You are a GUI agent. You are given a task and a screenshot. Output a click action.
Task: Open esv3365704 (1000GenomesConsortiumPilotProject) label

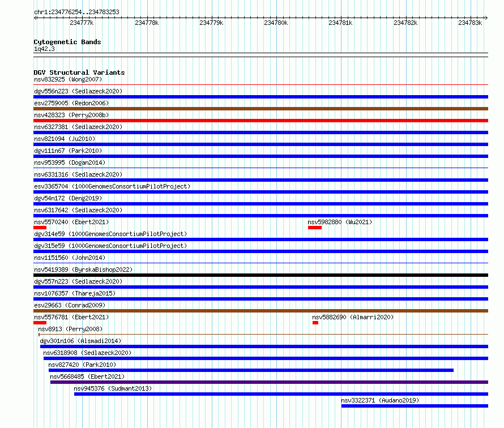coord(112,186)
